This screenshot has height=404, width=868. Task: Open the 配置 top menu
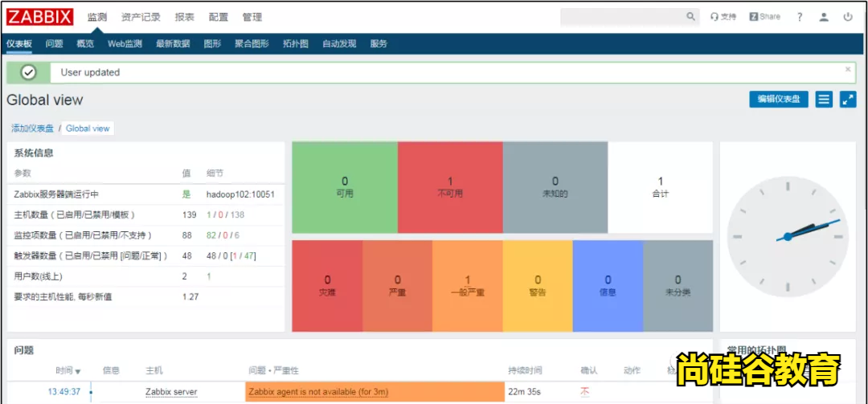coord(218,17)
